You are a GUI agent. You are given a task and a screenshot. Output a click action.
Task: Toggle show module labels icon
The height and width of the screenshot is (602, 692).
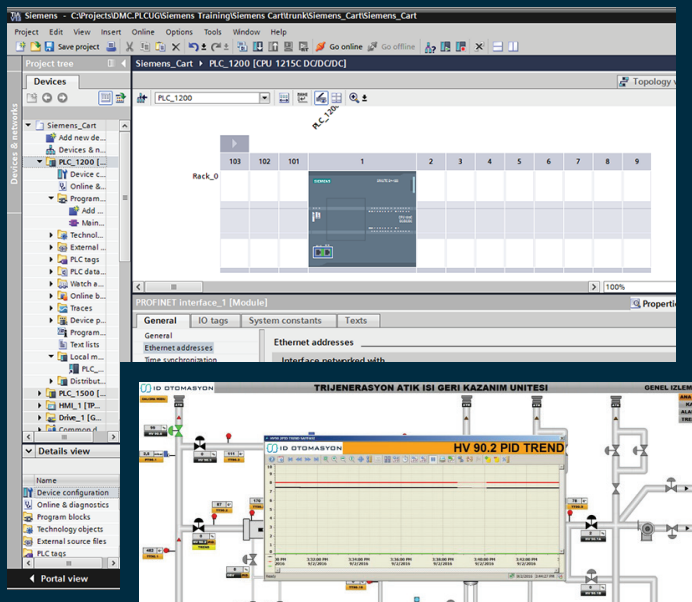[302, 98]
